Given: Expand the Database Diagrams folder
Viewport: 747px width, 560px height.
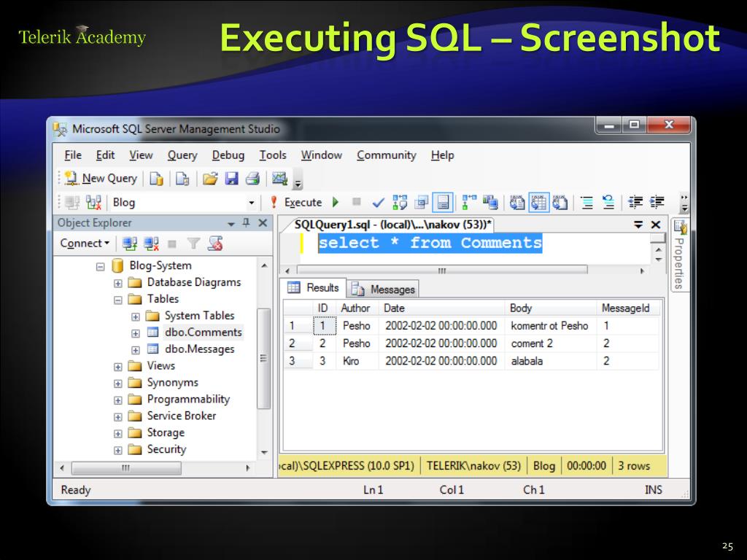Looking at the screenshot, I should 117,284.
